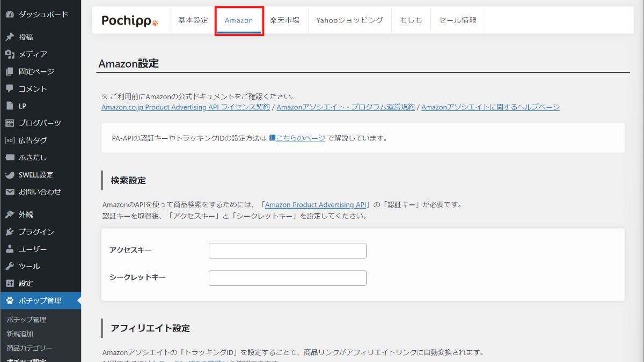Open the 外観 (Appearance) icon
Screen dimensions: 644x362
10,215
